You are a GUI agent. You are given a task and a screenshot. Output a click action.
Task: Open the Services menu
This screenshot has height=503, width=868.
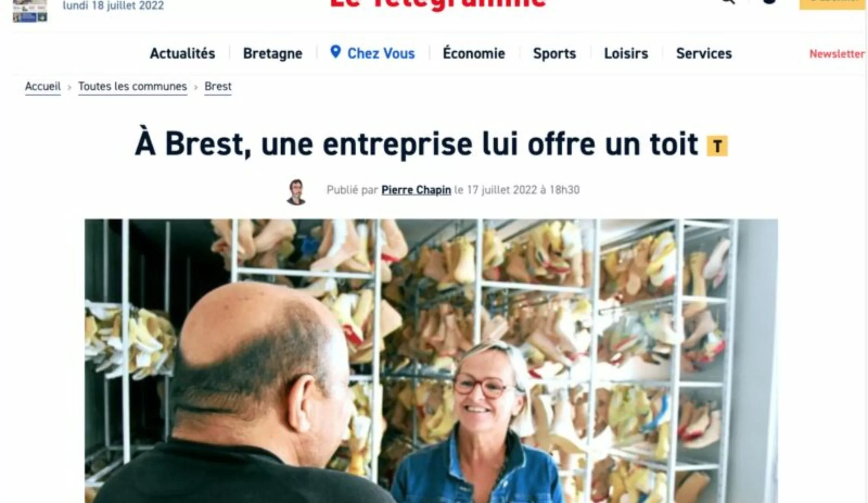(x=704, y=53)
